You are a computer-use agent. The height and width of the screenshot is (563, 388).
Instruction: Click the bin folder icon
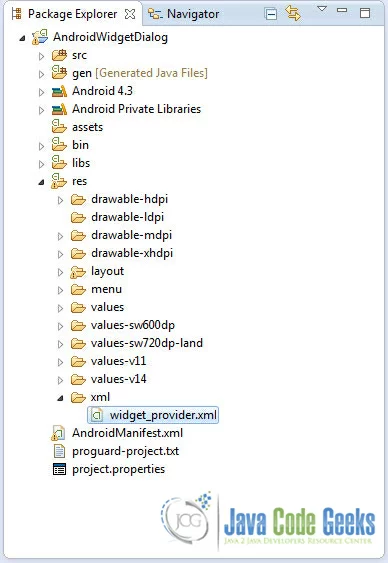click(x=59, y=144)
